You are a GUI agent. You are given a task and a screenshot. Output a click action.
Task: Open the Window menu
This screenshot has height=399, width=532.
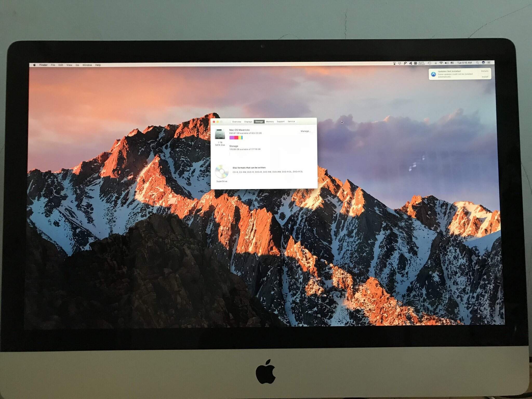[x=87, y=65]
